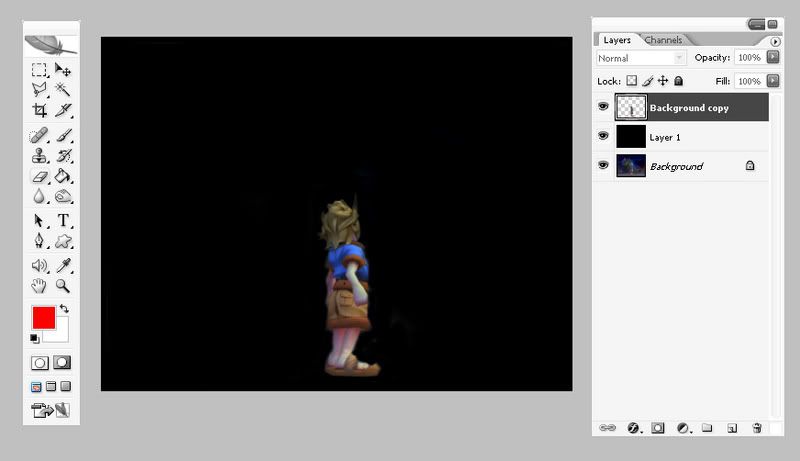This screenshot has height=461, width=800.
Task: Create a new layer
Action: (x=732, y=428)
